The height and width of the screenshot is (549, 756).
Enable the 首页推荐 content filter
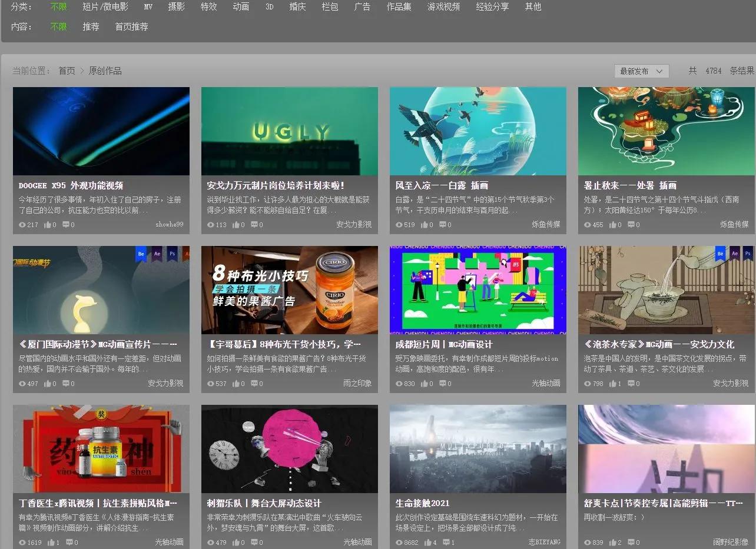(x=131, y=26)
